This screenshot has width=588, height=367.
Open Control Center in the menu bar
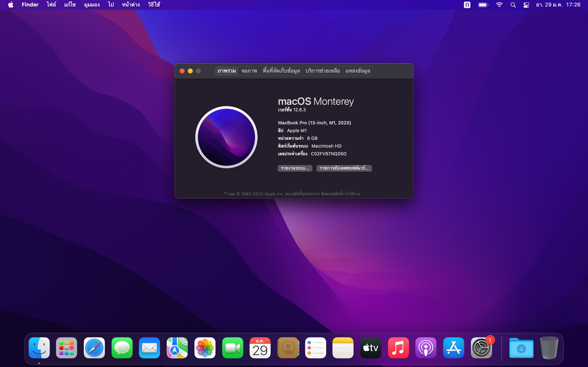tap(526, 5)
